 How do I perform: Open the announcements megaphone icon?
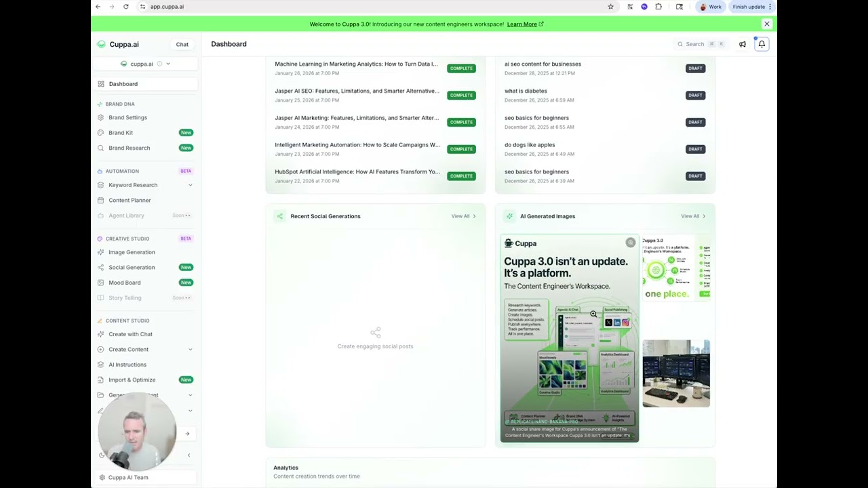point(743,44)
